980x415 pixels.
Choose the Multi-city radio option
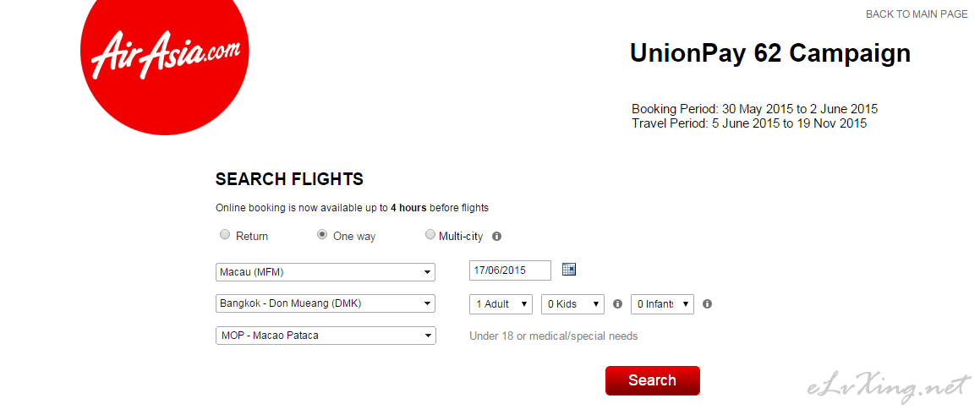[x=430, y=235]
